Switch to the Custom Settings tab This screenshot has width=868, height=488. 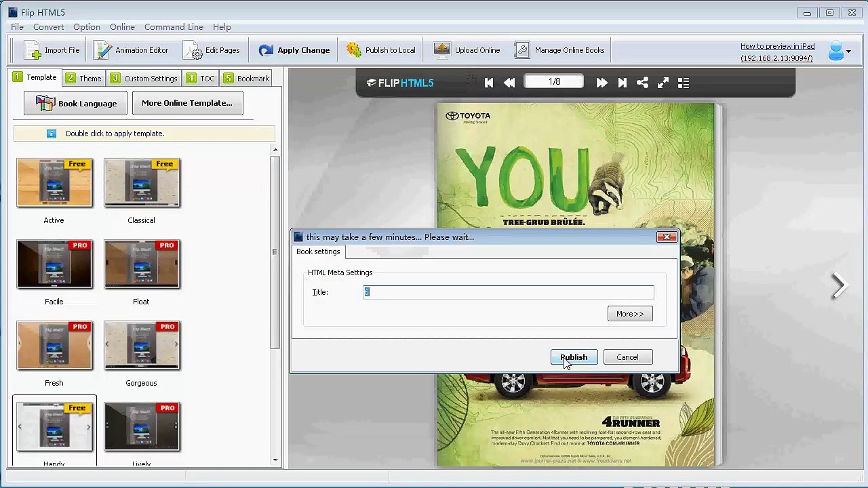tap(144, 79)
